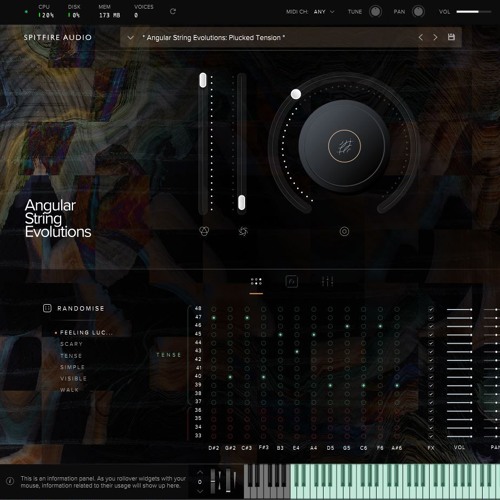Click the 173 MB memory readout
Image resolution: width=500 pixels, height=500 pixels.
109,15
